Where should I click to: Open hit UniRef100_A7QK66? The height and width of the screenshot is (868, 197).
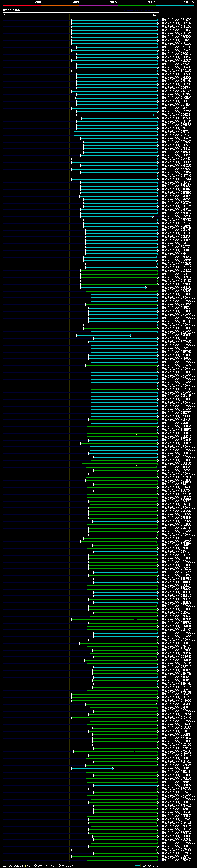(x=176, y=37)
